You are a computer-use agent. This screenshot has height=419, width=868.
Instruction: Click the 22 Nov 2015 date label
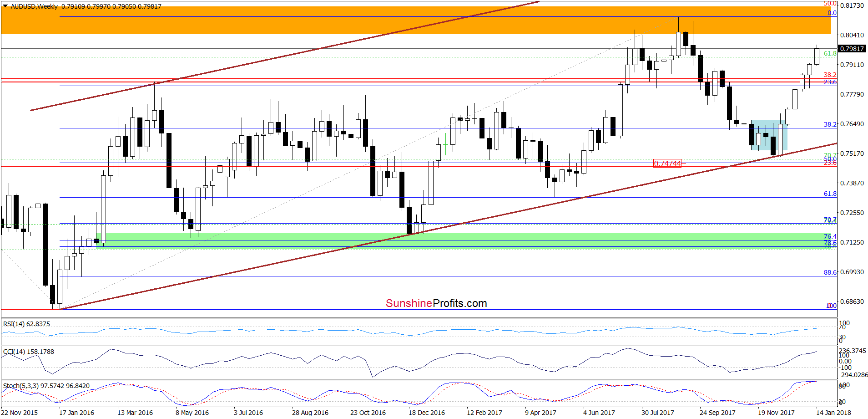tap(20, 413)
